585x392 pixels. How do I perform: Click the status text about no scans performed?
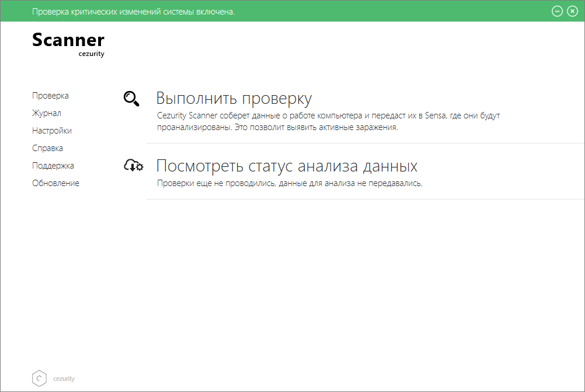(x=290, y=183)
